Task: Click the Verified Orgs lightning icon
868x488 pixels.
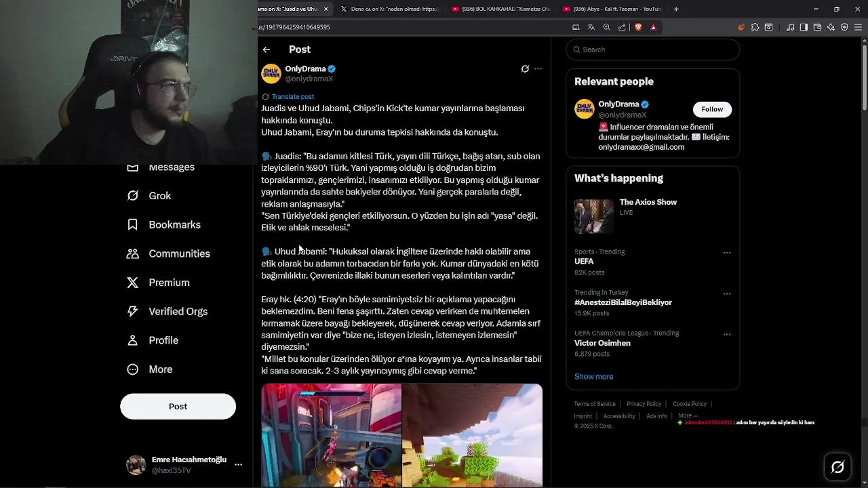Action: point(133,312)
